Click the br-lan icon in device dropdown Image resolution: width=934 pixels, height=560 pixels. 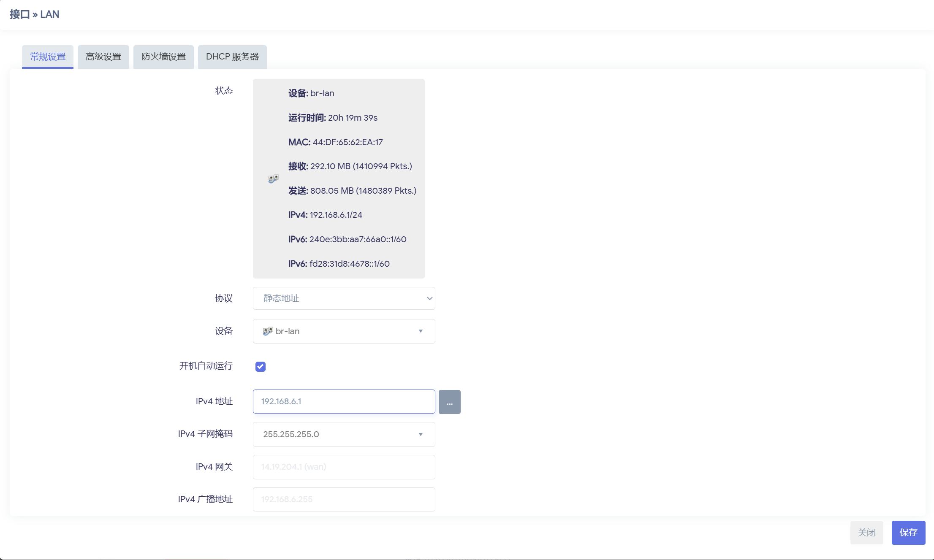[267, 331]
